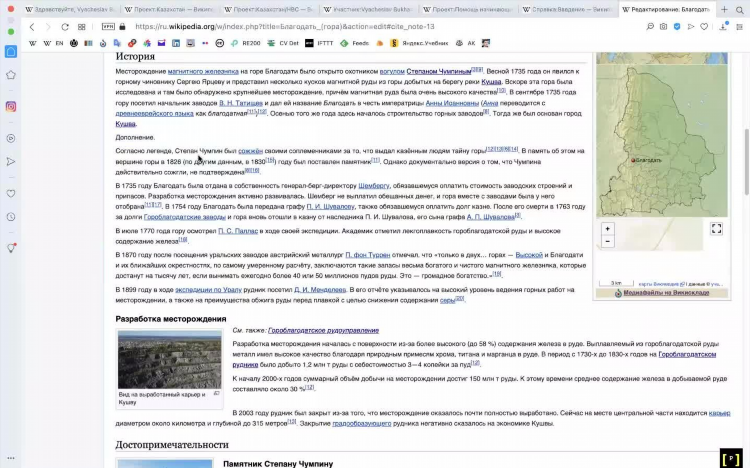Screen dimensions: 750x468
Task: Click the page's vertical scrollbar thumb
Action: [746, 162]
